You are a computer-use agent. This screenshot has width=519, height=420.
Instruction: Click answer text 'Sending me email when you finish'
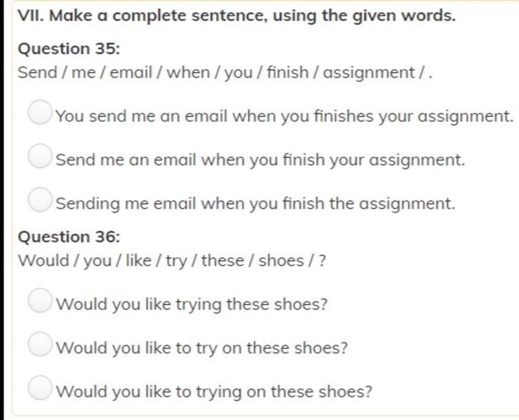pyautogui.click(x=255, y=204)
